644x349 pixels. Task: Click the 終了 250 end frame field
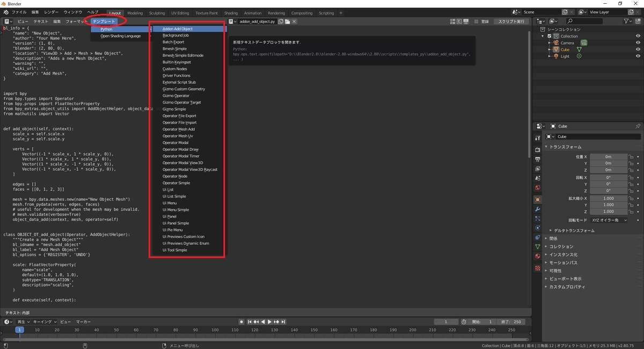pyautogui.click(x=510, y=322)
